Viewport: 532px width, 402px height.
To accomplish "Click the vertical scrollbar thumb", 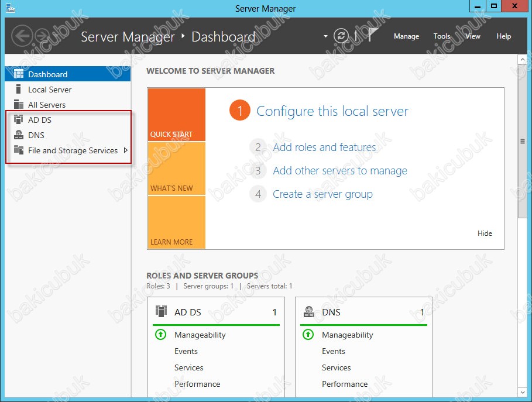I will 523,141.
